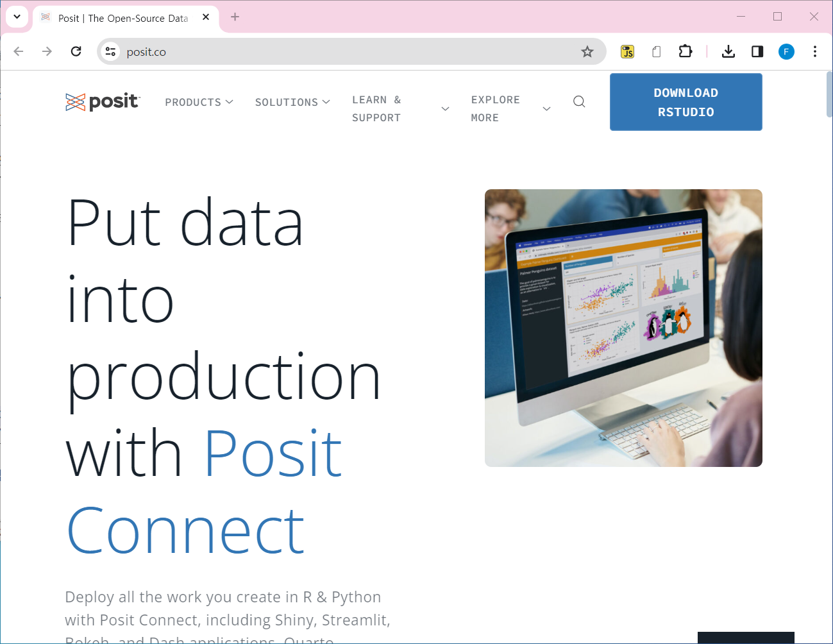The height and width of the screenshot is (644, 833).
Task: Click the page vertical scrollbar thumb
Action: point(829,94)
